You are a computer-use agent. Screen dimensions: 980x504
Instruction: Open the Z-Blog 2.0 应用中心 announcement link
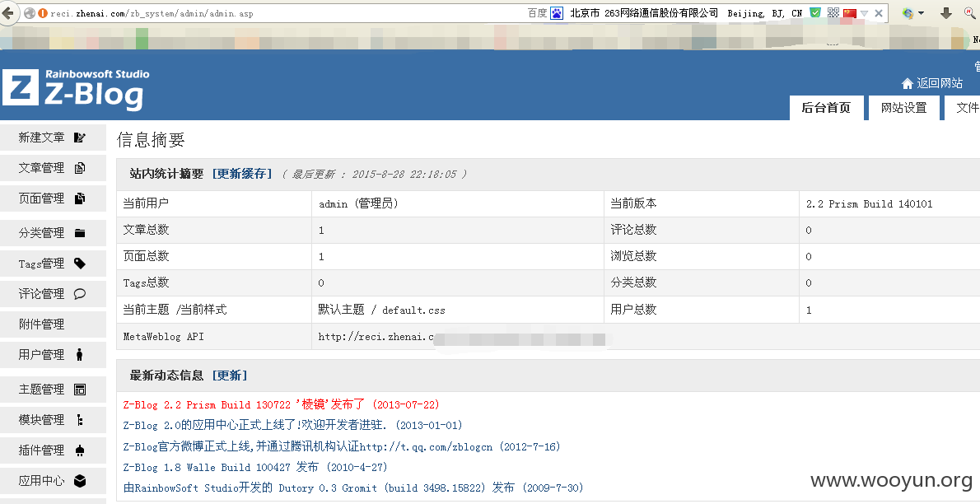pos(292,425)
